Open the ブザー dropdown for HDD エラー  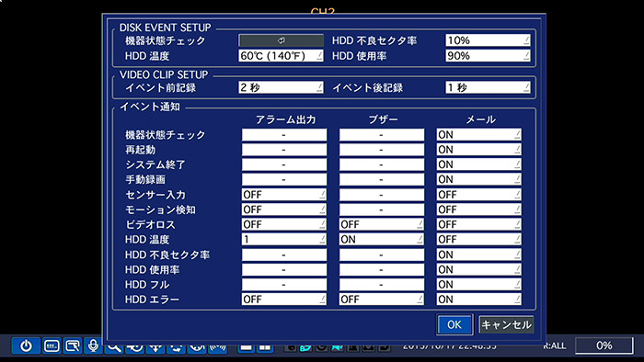[382, 300]
